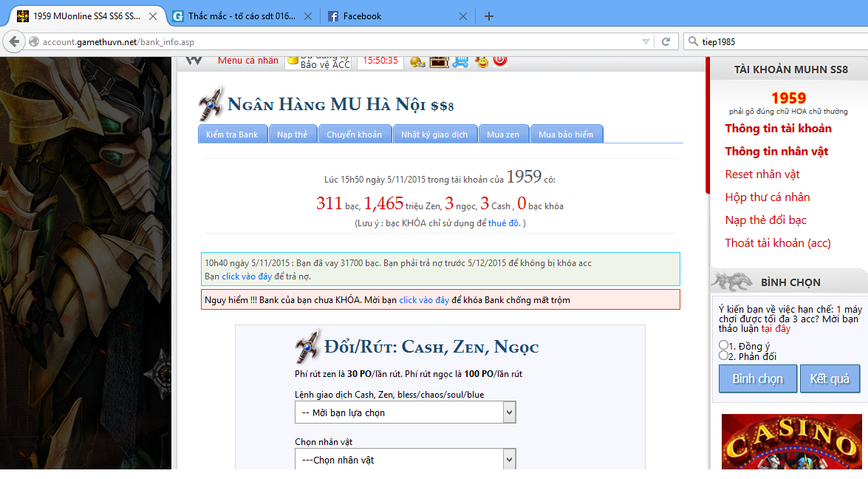
Task: Click the smiley face icon
Action: (x=482, y=61)
